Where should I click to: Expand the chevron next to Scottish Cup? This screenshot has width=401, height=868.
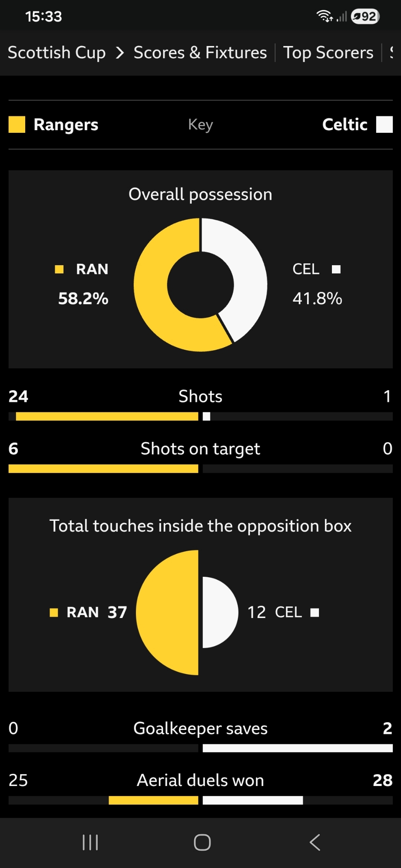point(120,53)
